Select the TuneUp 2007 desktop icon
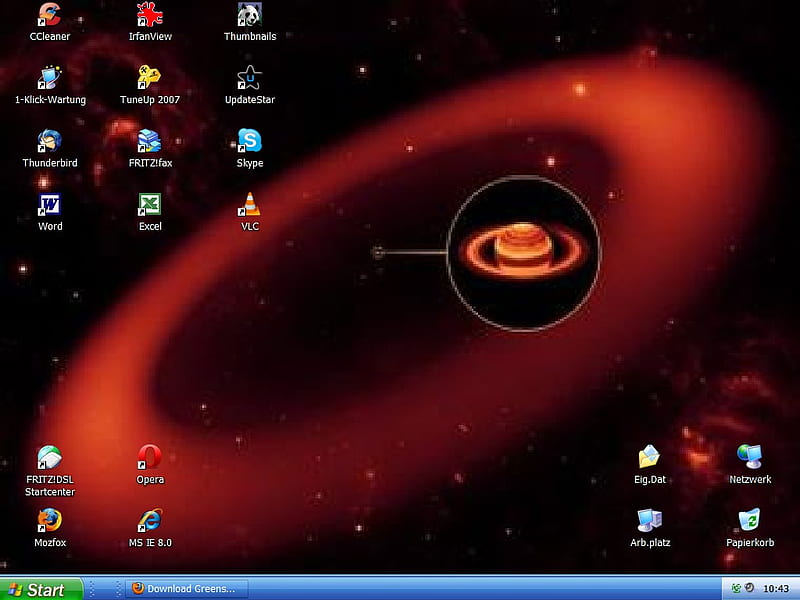 149,78
